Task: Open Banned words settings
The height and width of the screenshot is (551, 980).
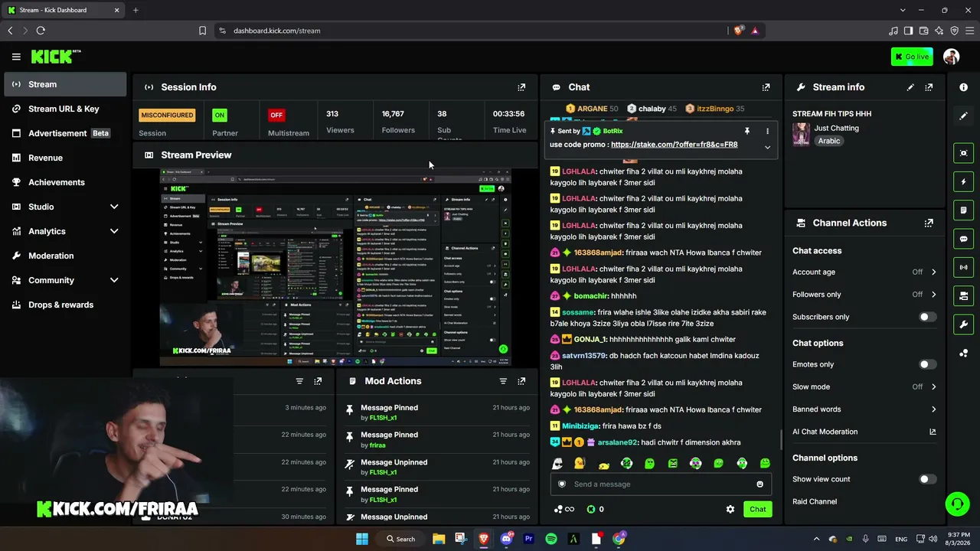Action: click(864, 409)
